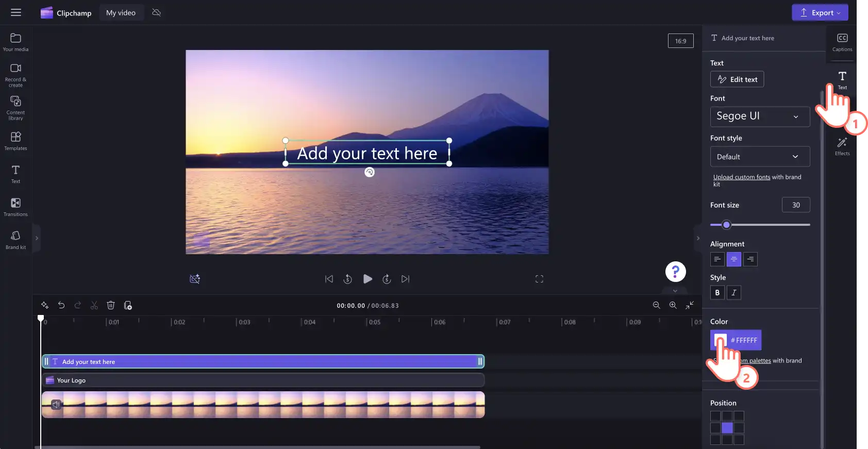The image size is (868, 449).
Task: Select left text alignment
Action: pos(717,259)
